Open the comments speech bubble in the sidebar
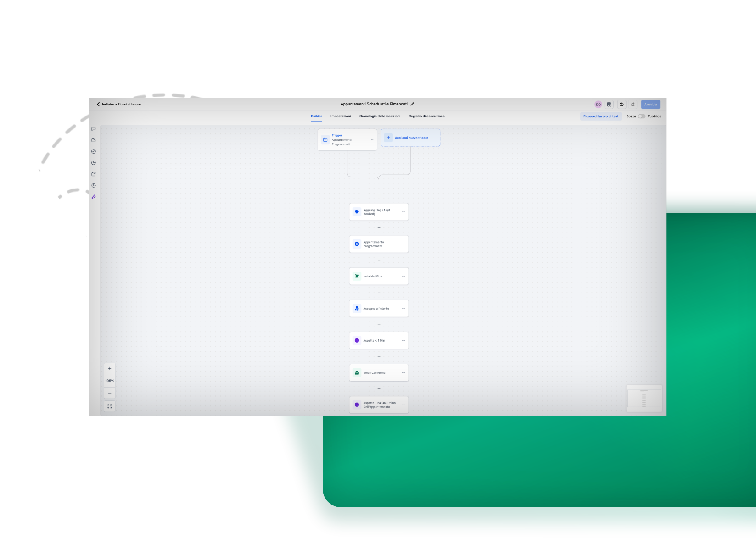The image size is (756, 538). click(x=94, y=129)
